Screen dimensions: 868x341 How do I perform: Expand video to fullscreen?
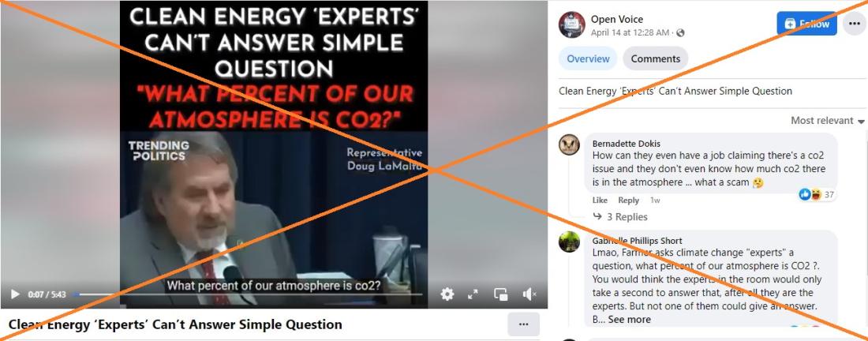pos(473,294)
